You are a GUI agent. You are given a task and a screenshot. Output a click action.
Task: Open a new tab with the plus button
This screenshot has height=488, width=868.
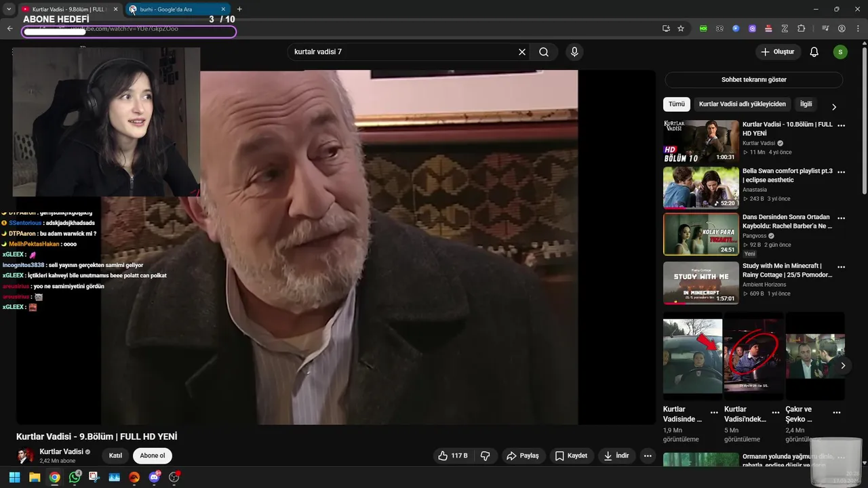pyautogui.click(x=239, y=9)
